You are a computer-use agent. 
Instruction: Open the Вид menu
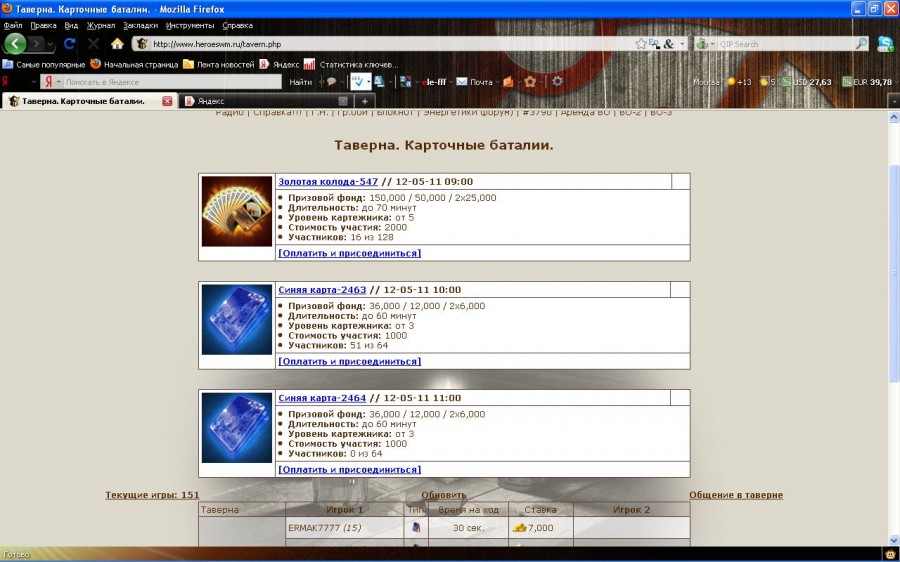pos(71,25)
